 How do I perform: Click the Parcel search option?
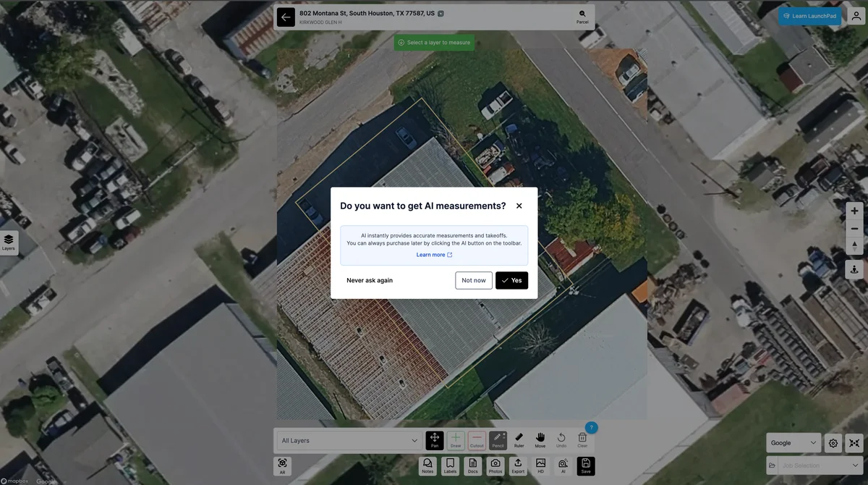point(581,16)
